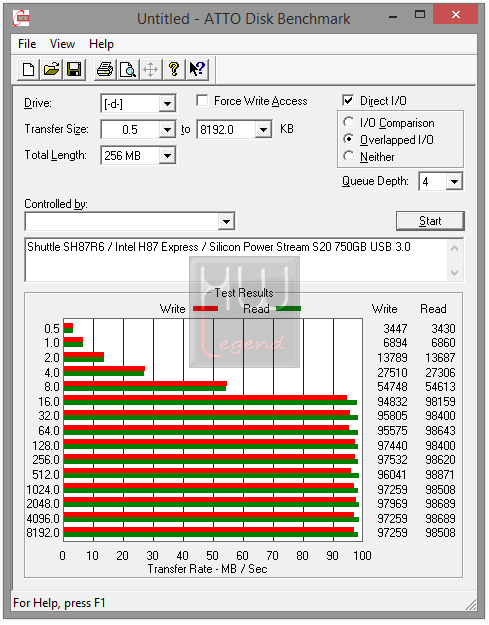The image size is (489, 625).
Task: Click the ATTO application icon in title bar
Action: [x=21, y=18]
